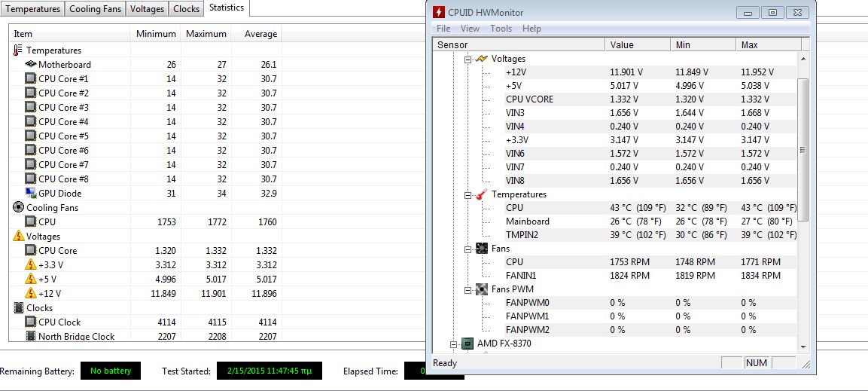Click the No battery status field

coord(111,371)
